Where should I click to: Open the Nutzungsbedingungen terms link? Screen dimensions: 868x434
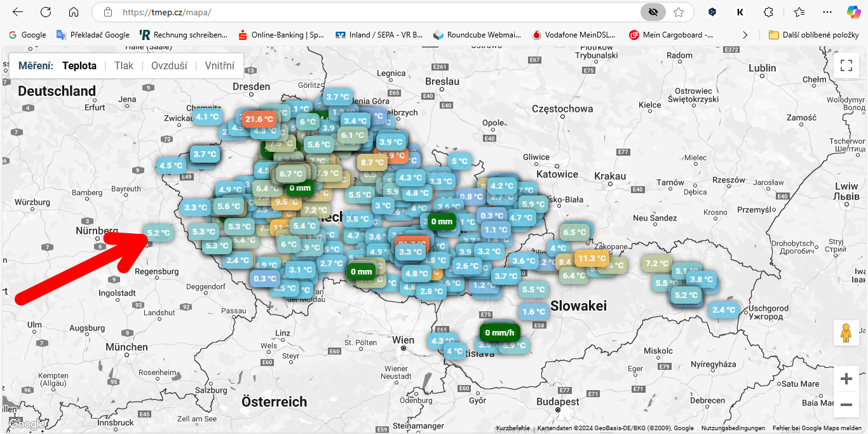pyautogui.click(x=733, y=428)
